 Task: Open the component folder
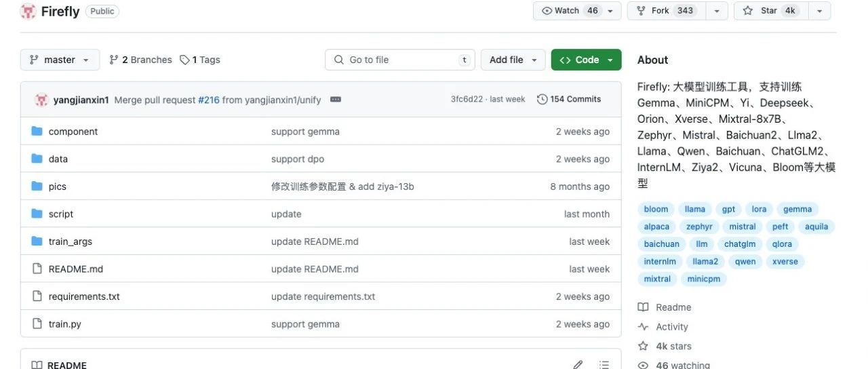(x=73, y=132)
